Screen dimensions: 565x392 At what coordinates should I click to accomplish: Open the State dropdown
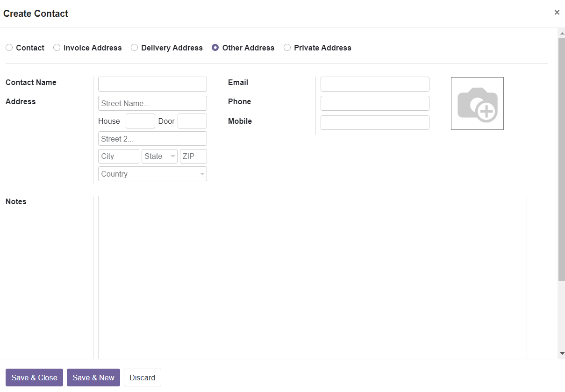[x=159, y=156]
